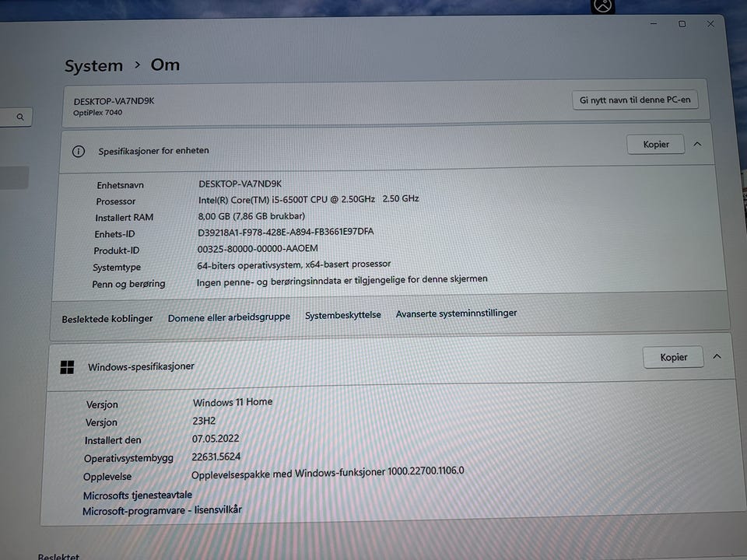Screen dimensions: 747x560
Task: Click the 23H2 version value
Action: pos(204,421)
